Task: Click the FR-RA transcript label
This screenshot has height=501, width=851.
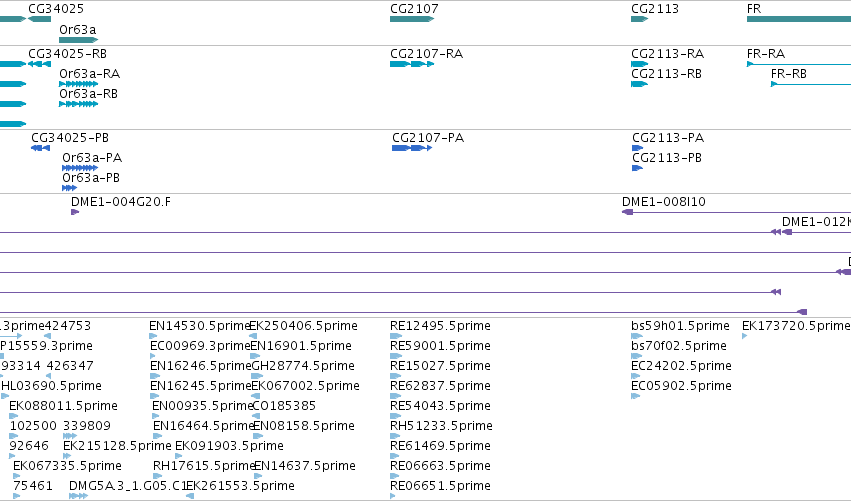Action: 766,54
